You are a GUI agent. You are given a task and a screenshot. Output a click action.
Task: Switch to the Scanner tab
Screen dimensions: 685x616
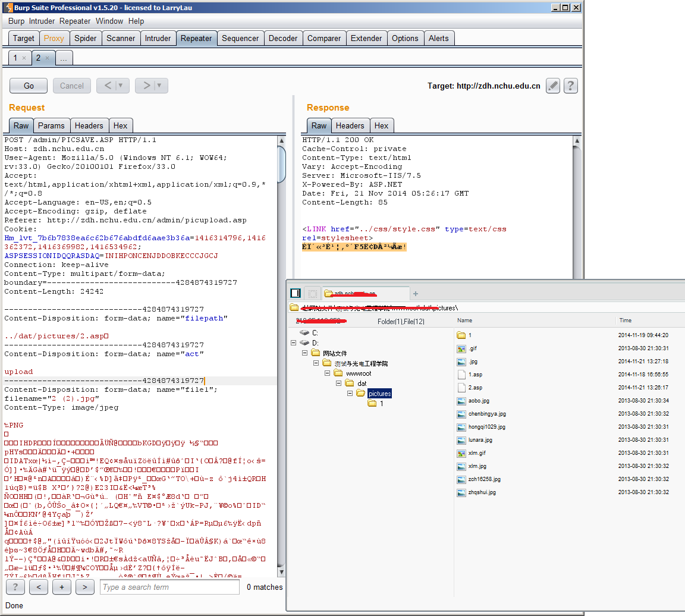(x=121, y=39)
